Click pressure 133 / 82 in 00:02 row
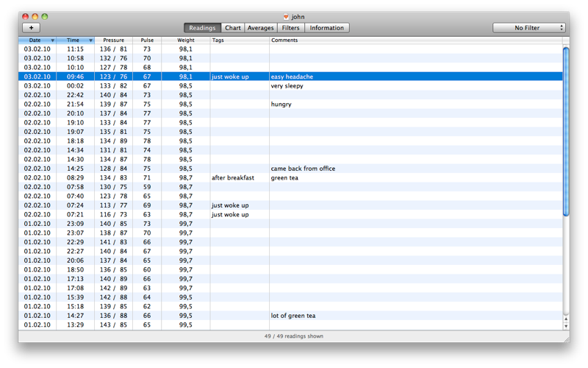The width and height of the screenshot is (588, 368). [x=113, y=86]
